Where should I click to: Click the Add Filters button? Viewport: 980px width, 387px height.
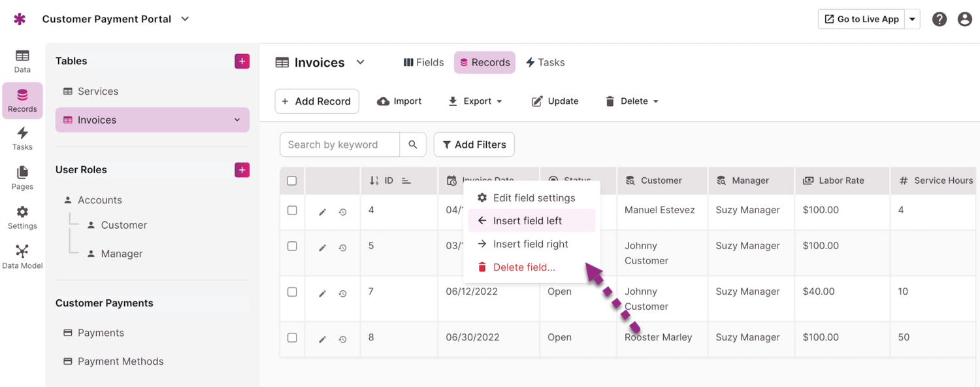click(x=474, y=144)
